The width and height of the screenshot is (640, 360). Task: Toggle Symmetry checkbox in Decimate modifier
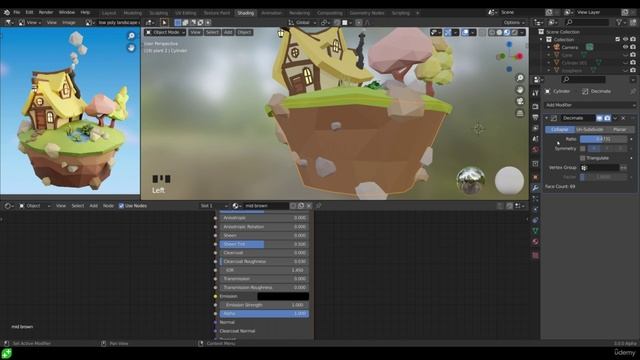(582, 149)
